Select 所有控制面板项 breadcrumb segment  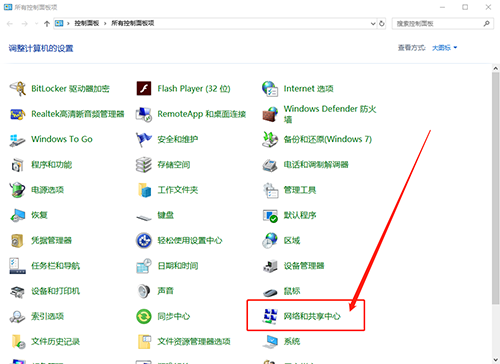pos(133,23)
